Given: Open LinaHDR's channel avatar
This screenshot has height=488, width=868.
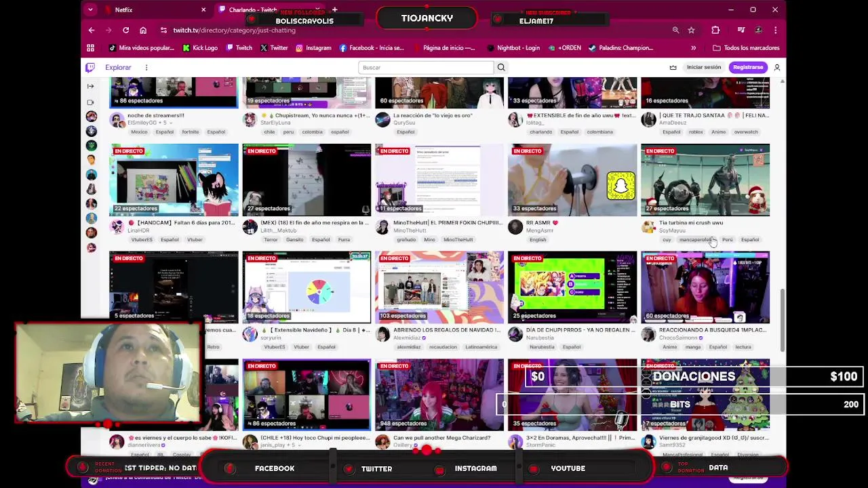Looking at the screenshot, I should coord(117,226).
